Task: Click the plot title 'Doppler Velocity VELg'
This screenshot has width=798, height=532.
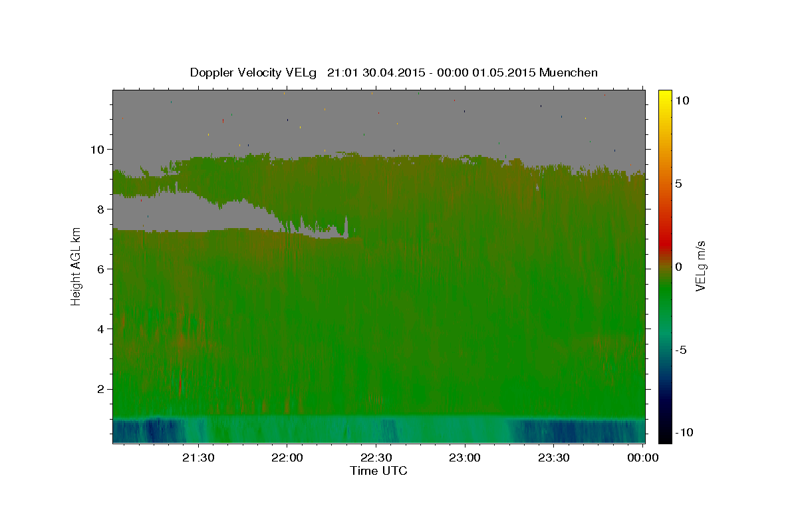Action: click(x=253, y=72)
